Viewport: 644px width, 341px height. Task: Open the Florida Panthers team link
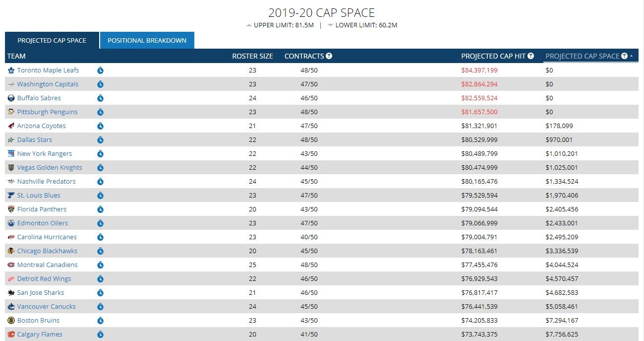click(x=42, y=209)
